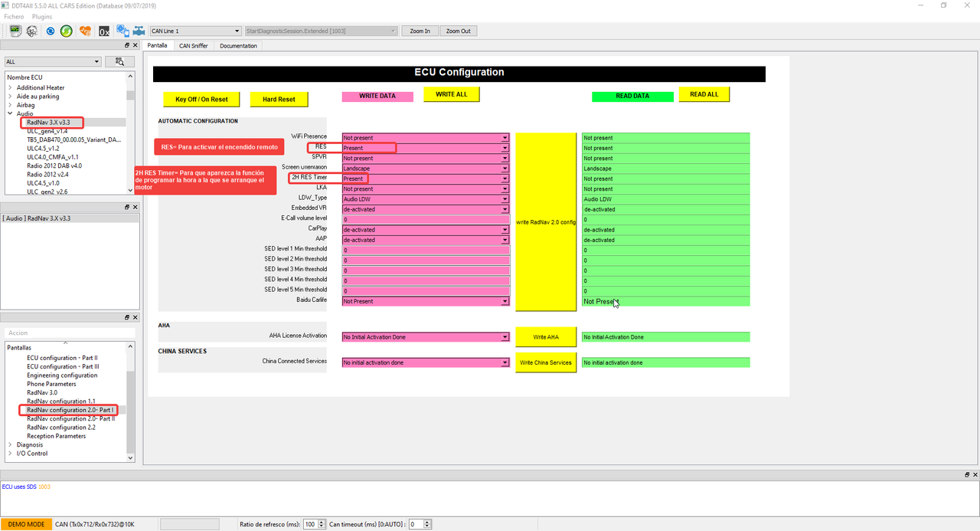
Task: Open the StartDiagnosticSession.Extended dropdown
Action: pos(321,31)
